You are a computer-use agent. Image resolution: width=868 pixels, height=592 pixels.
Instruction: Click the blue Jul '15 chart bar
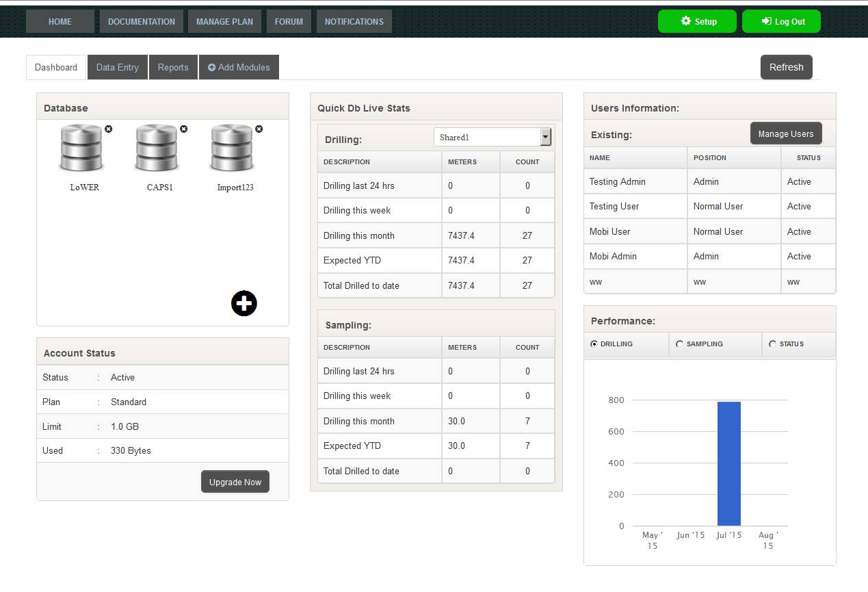tap(729, 463)
